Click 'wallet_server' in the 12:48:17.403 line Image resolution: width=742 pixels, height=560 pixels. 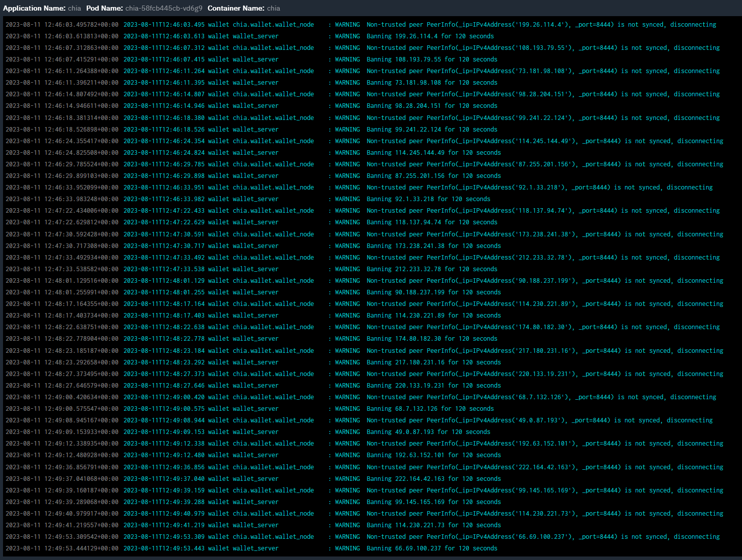point(256,316)
